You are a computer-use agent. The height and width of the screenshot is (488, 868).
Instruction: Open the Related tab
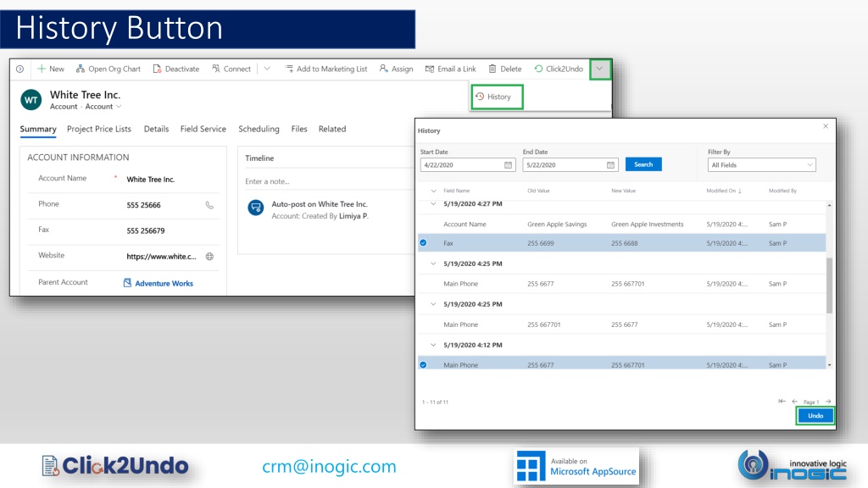pyautogui.click(x=332, y=129)
